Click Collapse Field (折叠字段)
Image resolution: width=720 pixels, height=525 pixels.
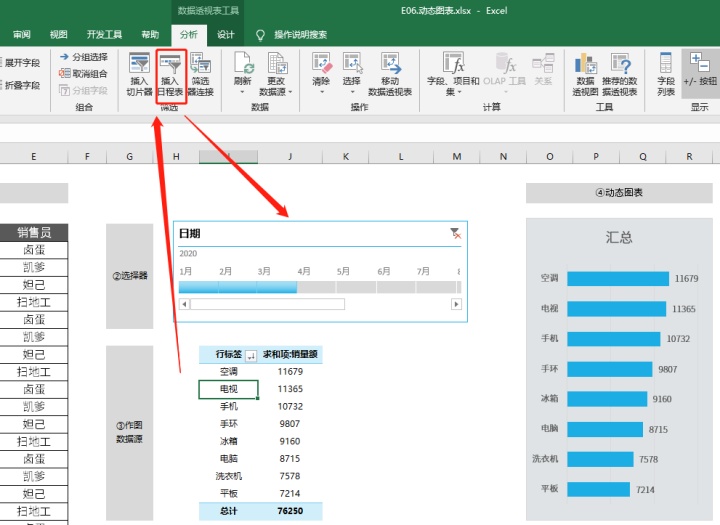(20, 85)
